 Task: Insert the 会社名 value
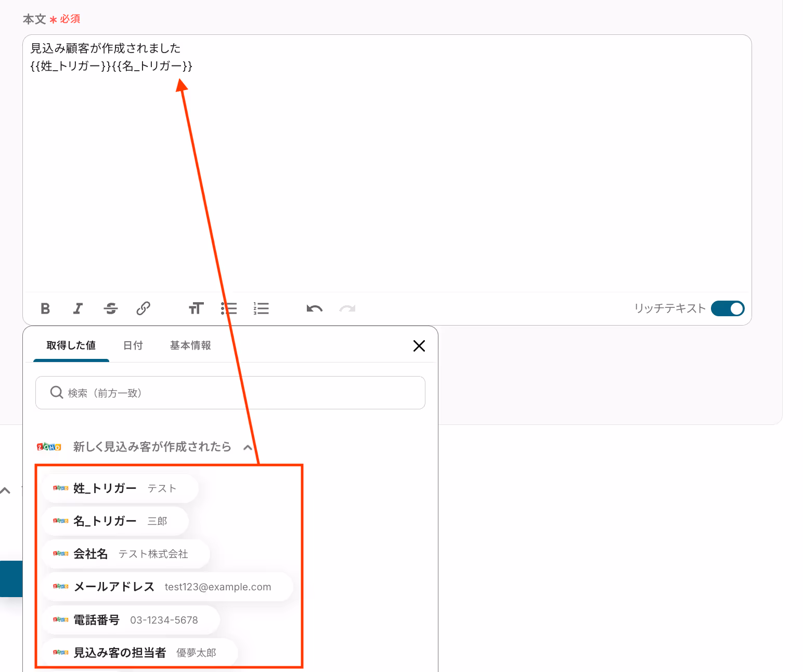(126, 554)
